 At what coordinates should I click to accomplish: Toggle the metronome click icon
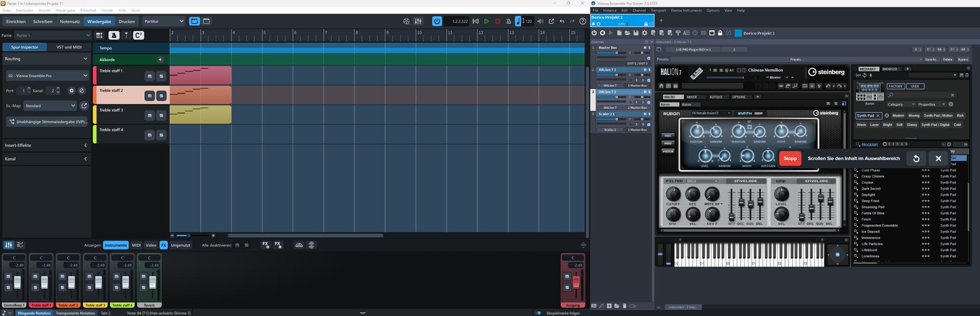508,21
